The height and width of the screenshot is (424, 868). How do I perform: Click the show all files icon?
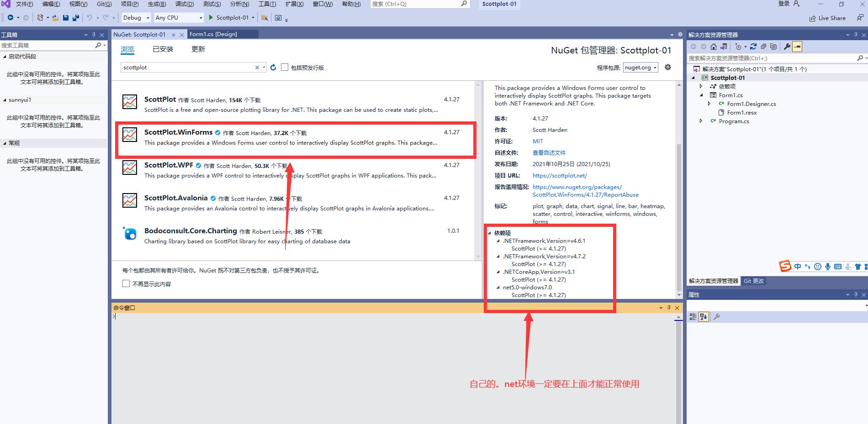pyautogui.click(x=773, y=47)
